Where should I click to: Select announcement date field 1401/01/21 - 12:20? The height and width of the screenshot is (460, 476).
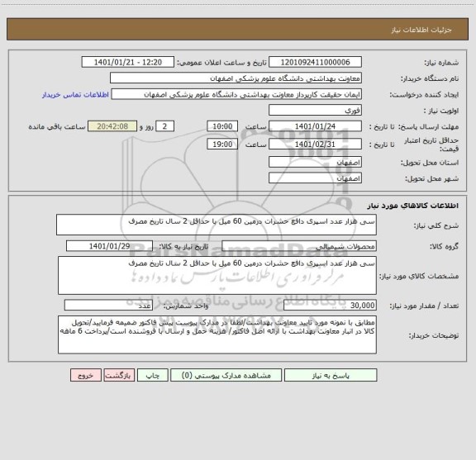pos(128,62)
